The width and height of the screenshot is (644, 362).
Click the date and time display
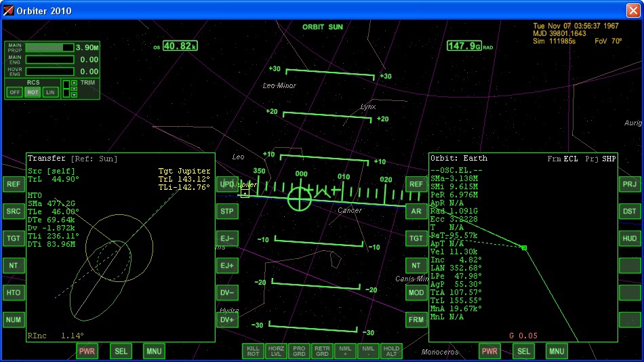576,26
